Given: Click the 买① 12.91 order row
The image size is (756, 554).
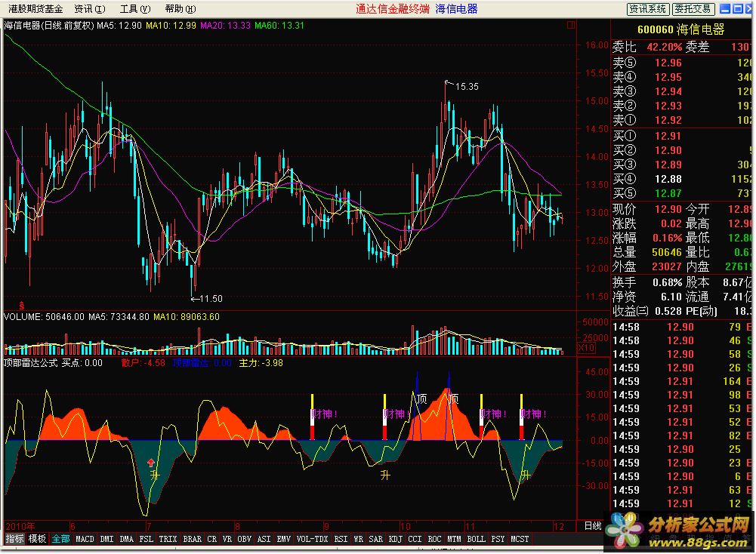Looking at the screenshot, I should (682, 136).
